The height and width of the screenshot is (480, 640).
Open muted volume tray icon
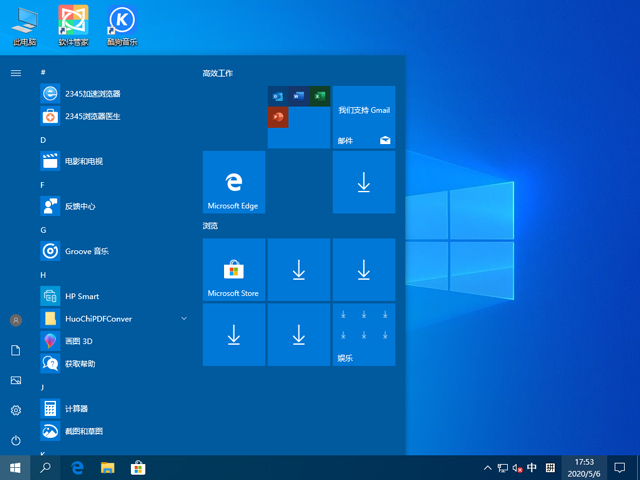517,468
